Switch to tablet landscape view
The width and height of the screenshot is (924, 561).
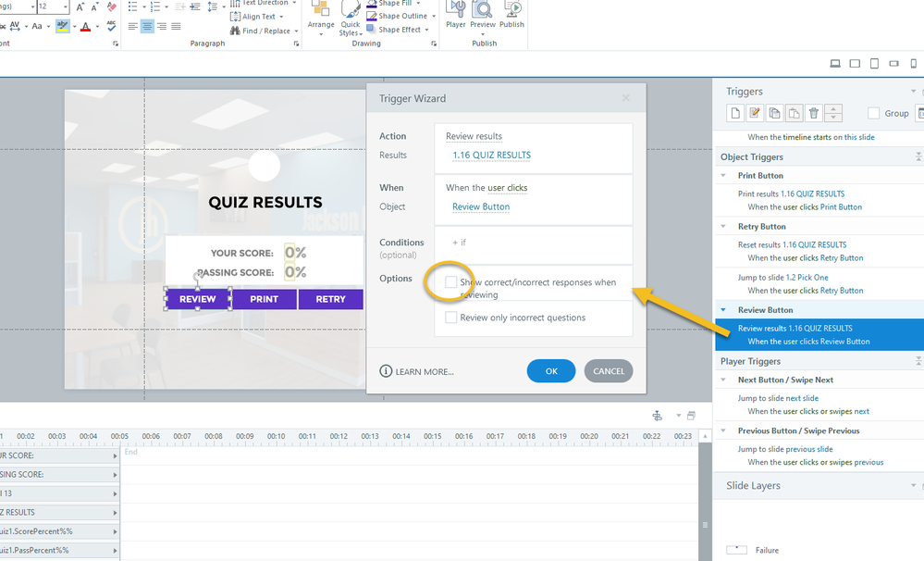tap(855, 64)
